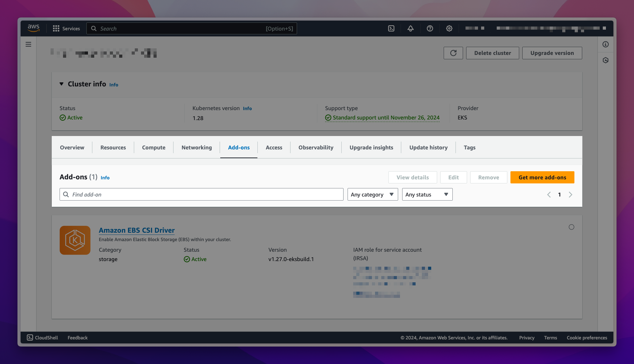
Task: Click the Amazon EBS CSI Driver logo
Action: coord(75,240)
